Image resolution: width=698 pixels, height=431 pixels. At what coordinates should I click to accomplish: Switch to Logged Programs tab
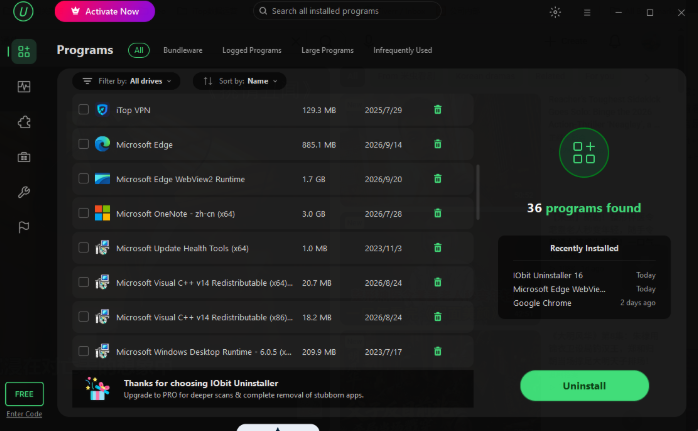252,50
